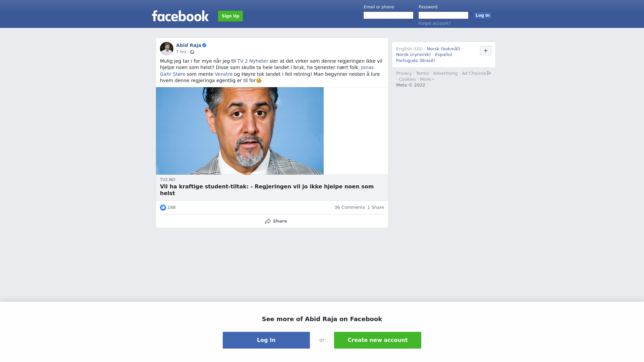Switch language to Norsk (bokmål)
This screenshot has width=644, height=362.
tap(443, 49)
